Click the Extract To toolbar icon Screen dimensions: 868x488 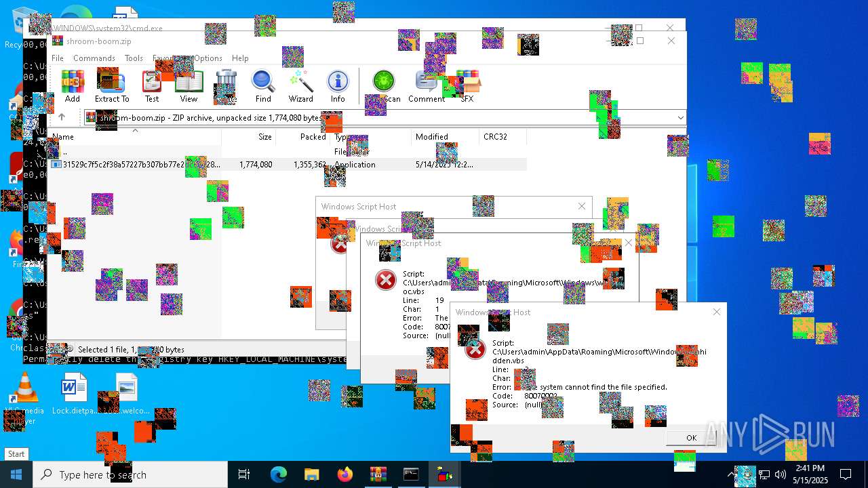coord(111,86)
